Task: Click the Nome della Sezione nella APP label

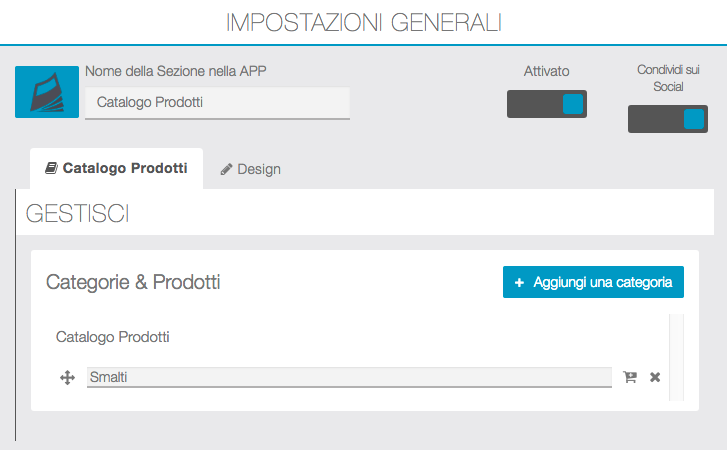Action: 176,71
